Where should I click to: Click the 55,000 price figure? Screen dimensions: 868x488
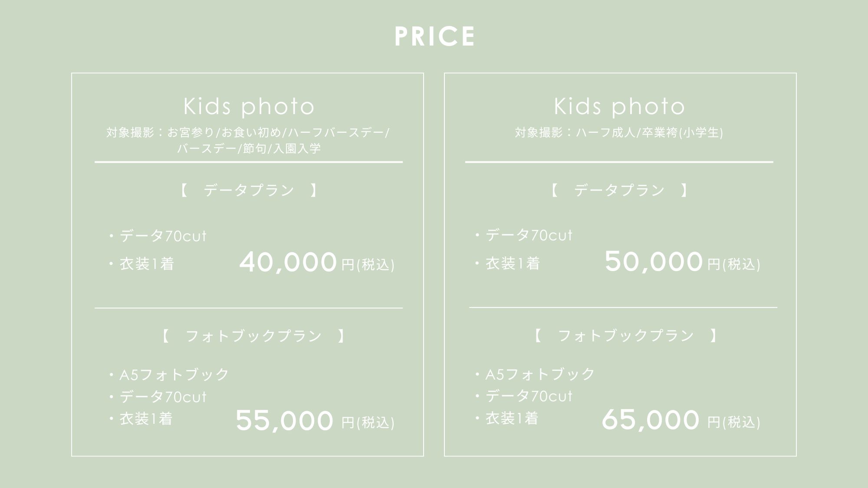tap(284, 421)
